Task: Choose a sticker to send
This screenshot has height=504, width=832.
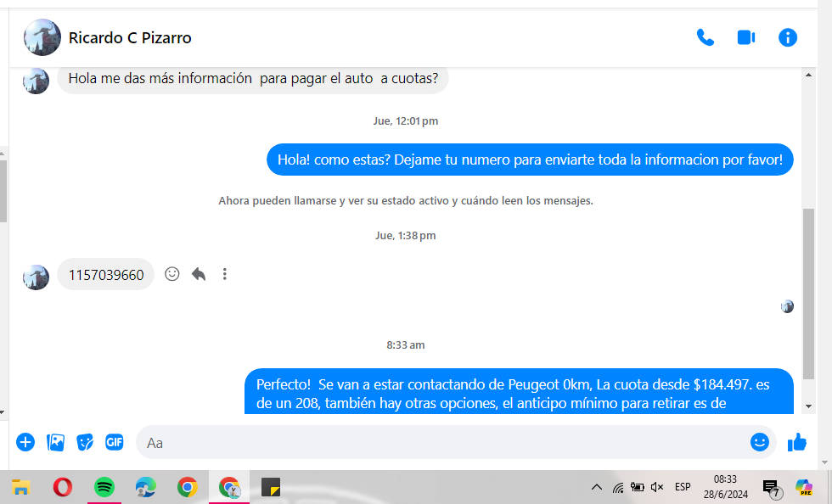Action: 85,442
